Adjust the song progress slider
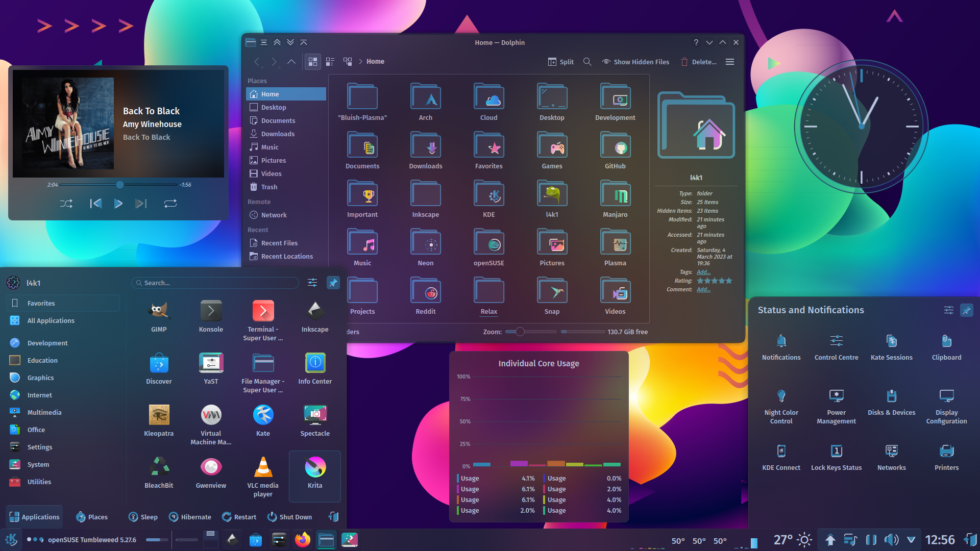 point(118,185)
